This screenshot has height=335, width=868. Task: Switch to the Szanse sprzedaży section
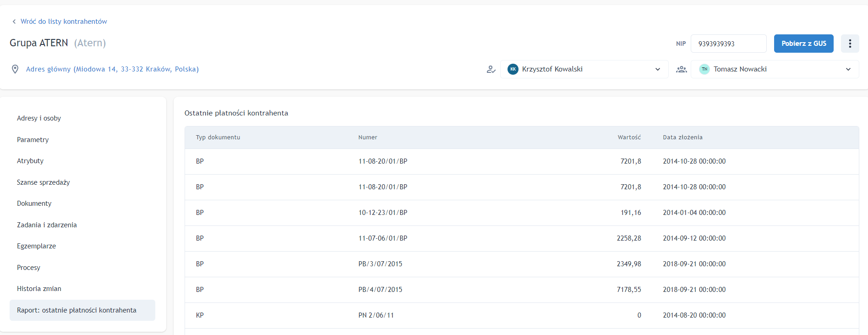click(x=44, y=182)
